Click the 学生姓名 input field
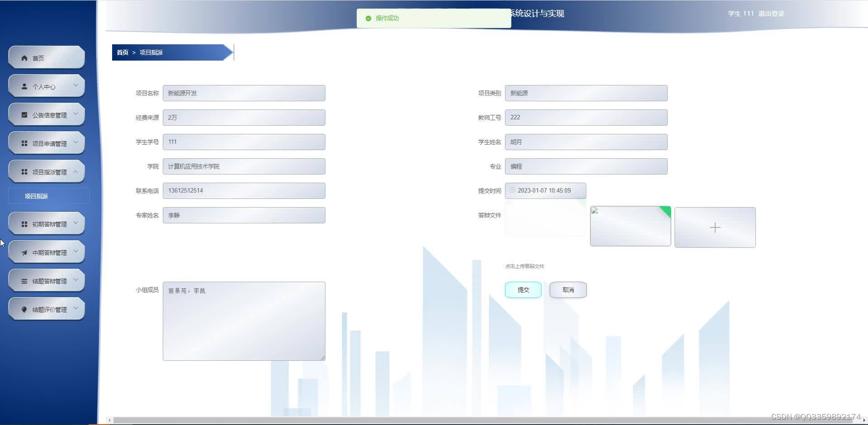The image size is (868, 425). [586, 142]
